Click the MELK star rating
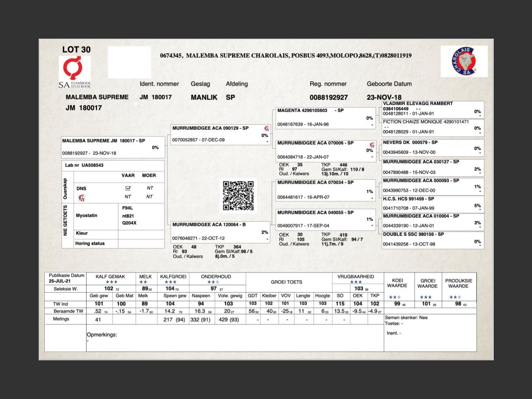The height and width of the screenshot is (399, 532). tap(143, 282)
